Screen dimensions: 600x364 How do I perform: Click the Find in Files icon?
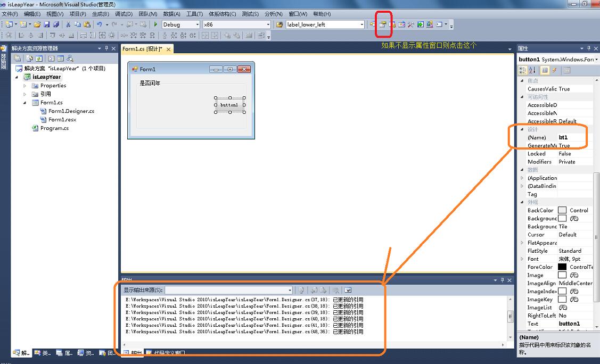point(280,24)
